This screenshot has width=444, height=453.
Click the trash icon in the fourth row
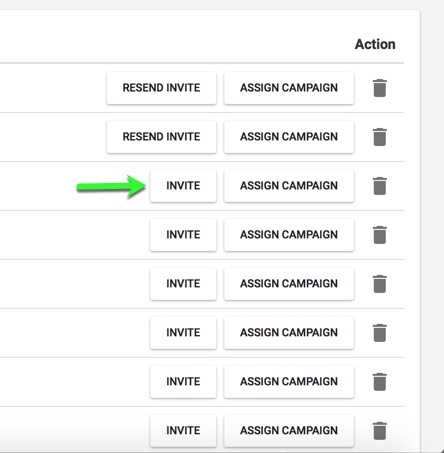point(380,235)
